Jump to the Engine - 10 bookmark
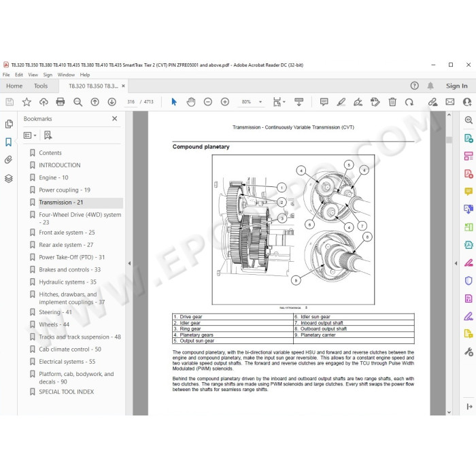476x476 pixels. click(54, 177)
